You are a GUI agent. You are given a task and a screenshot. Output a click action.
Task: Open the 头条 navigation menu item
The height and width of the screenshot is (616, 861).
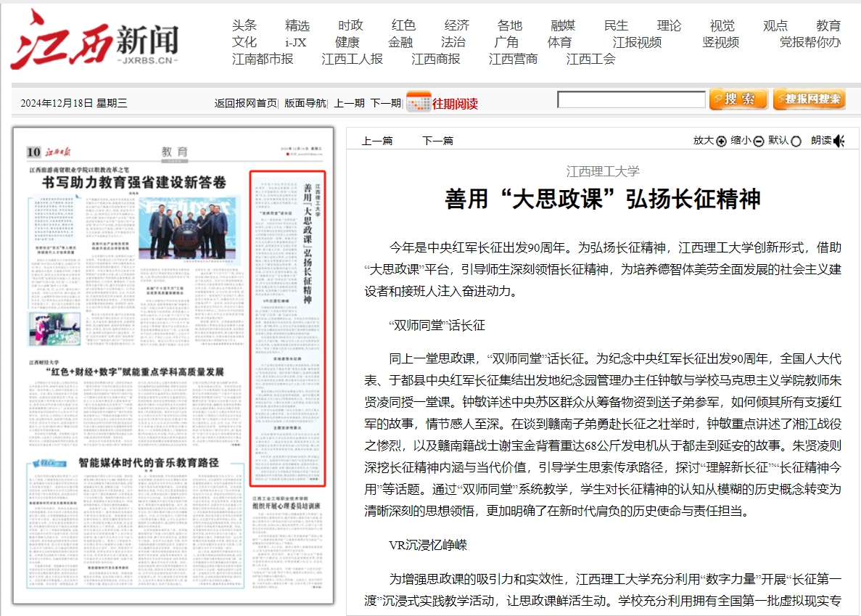pos(244,25)
